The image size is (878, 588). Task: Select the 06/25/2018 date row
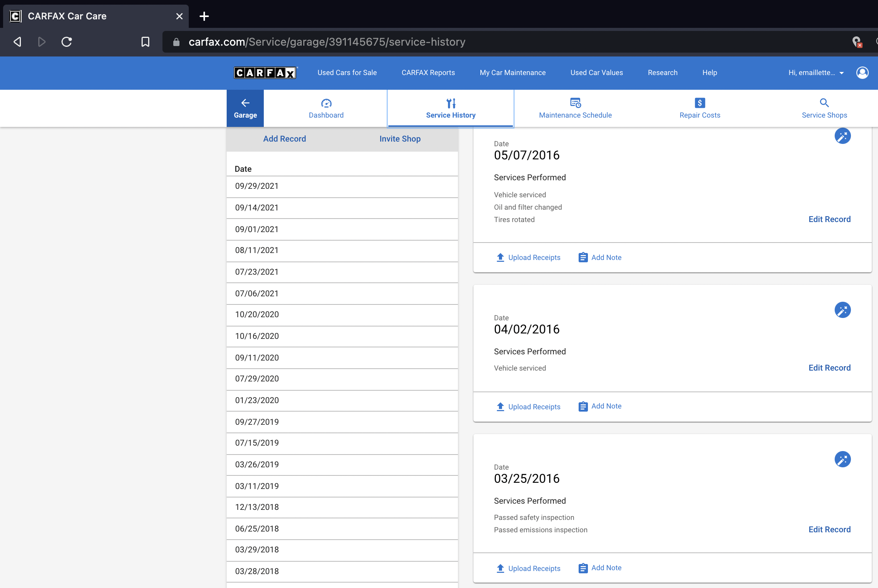[342, 529]
